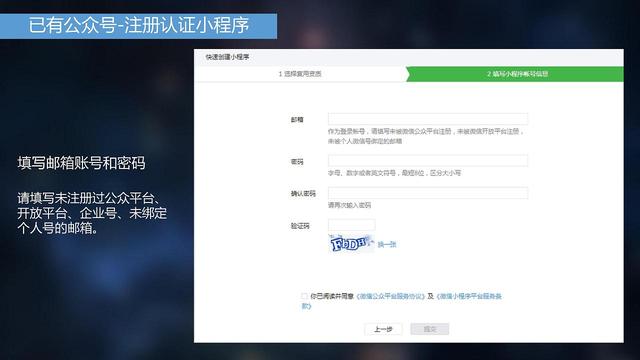640x360 pixels.
Task: Click the 上一步 back button
Action: pyautogui.click(x=383, y=329)
